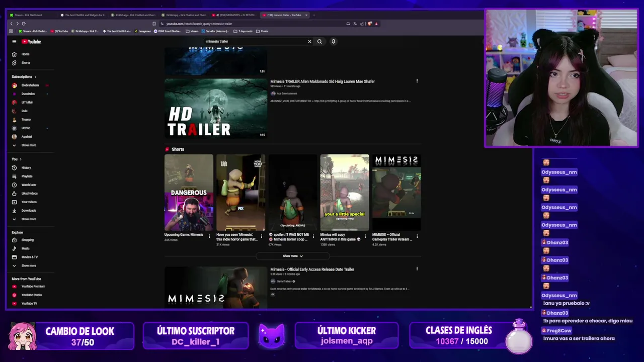Expand Show more below Shorts shelf

[293, 256]
